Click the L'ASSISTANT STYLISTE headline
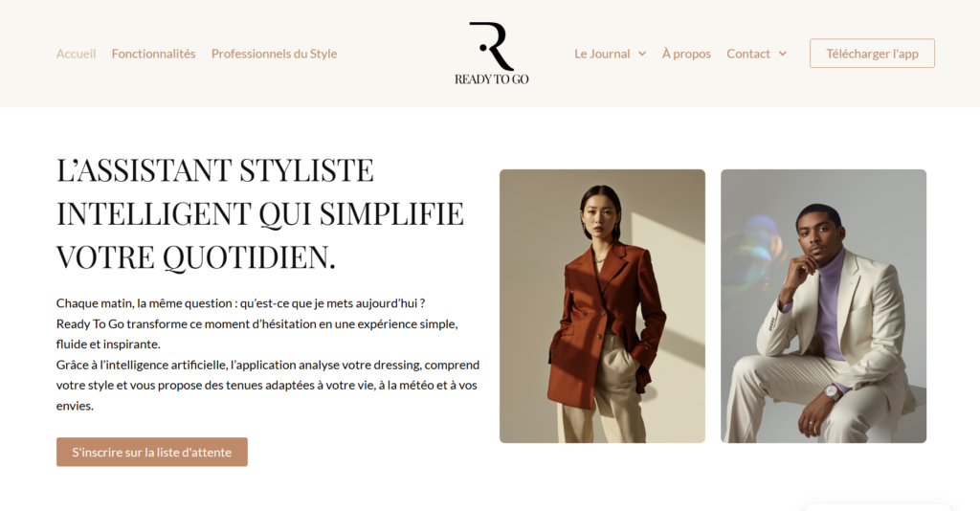Image resolution: width=980 pixels, height=511 pixels. pyautogui.click(x=260, y=213)
